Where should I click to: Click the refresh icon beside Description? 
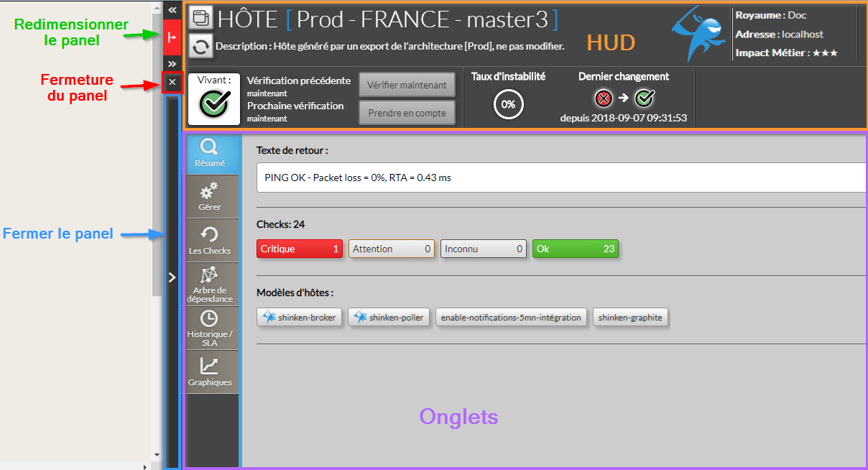200,47
